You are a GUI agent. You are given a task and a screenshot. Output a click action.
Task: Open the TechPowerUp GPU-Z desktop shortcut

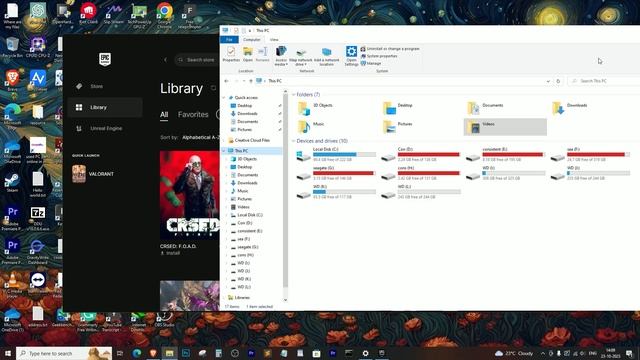pyautogui.click(x=139, y=15)
